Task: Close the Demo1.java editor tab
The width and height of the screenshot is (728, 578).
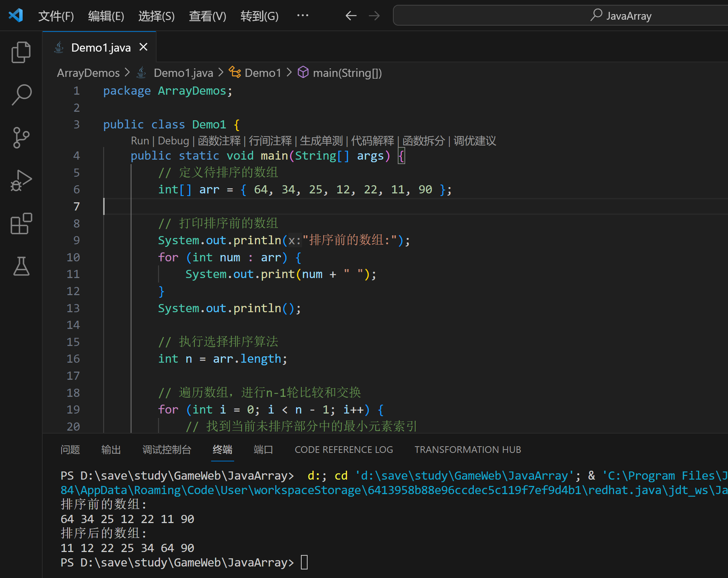Action: (x=143, y=47)
